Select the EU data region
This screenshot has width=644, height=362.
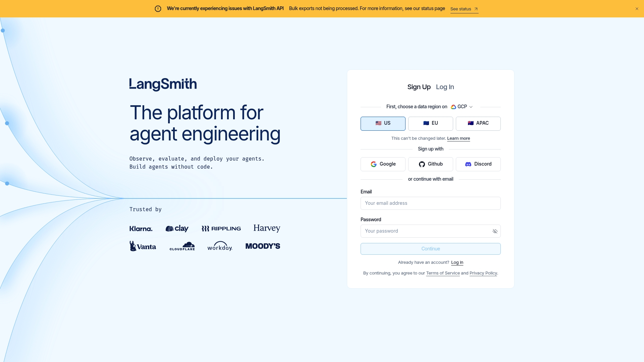click(430, 123)
